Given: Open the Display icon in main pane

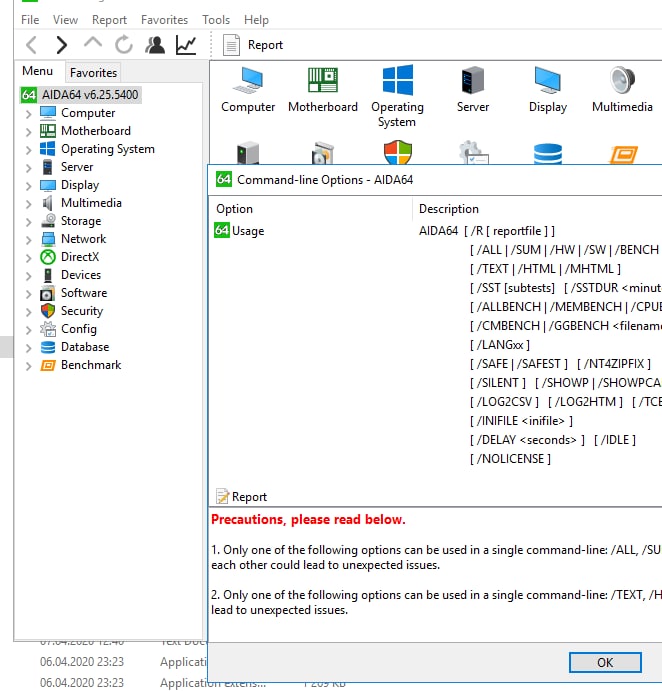Looking at the screenshot, I should coord(548,89).
